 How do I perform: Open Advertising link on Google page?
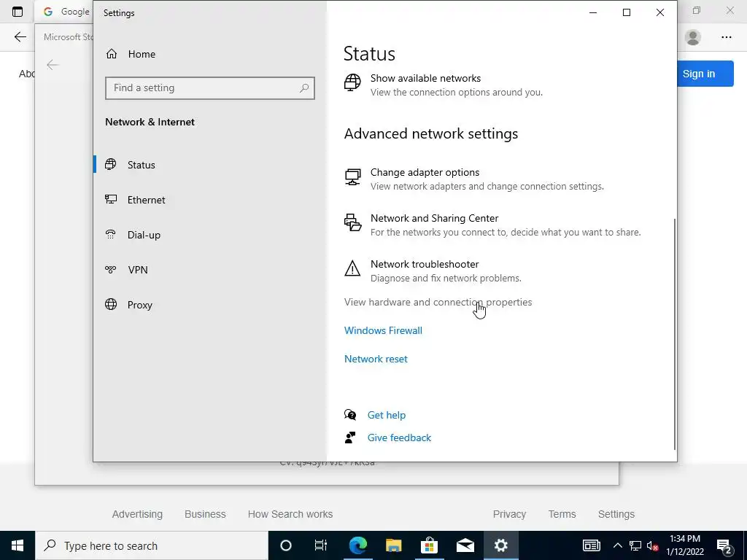(x=137, y=514)
